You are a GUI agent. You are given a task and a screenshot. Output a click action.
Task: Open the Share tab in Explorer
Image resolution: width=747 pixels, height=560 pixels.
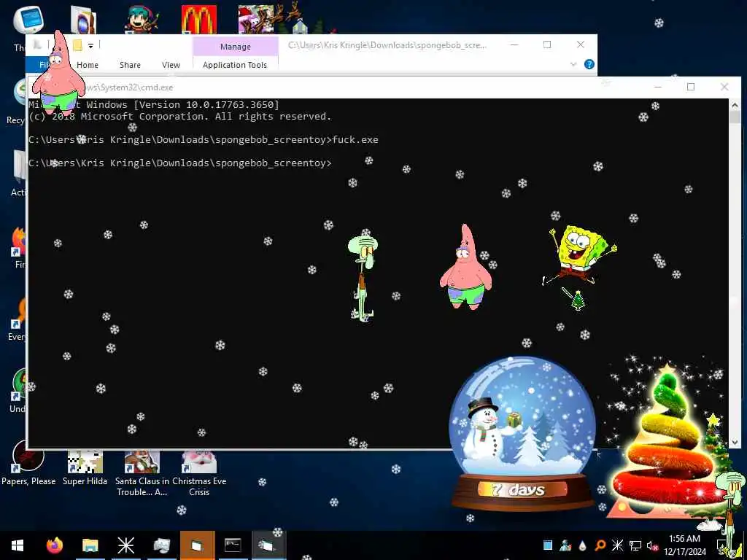coord(130,65)
